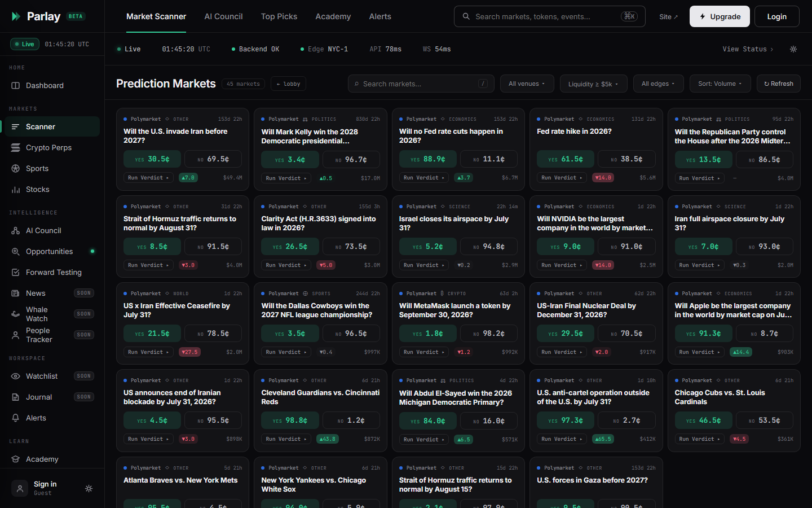Select the Scanner sidebar item
The height and width of the screenshot is (508, 812).
point(52,126)
